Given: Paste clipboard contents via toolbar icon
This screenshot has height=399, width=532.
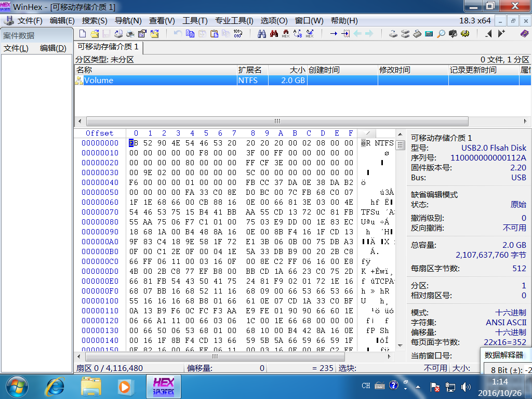Looking at the screenshot, I should pos(214,33).
